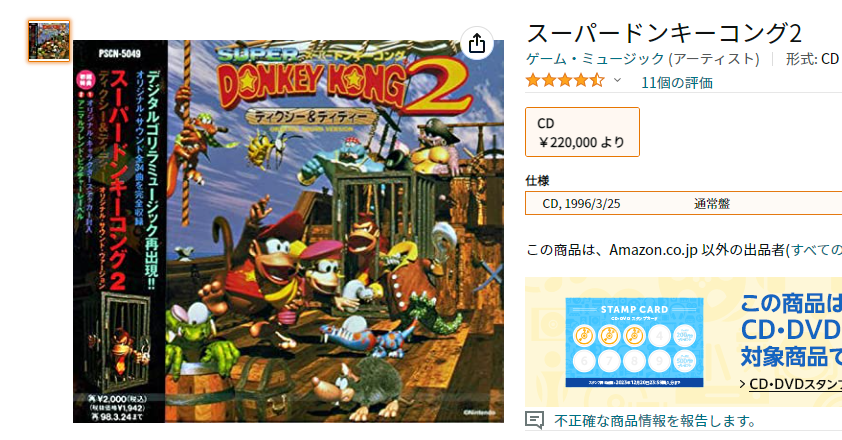The image size is (842, 440).
Task: Click the arrow before CD・DVDスタンプ link
Action: pyautogui.click(x=743, y=384)
